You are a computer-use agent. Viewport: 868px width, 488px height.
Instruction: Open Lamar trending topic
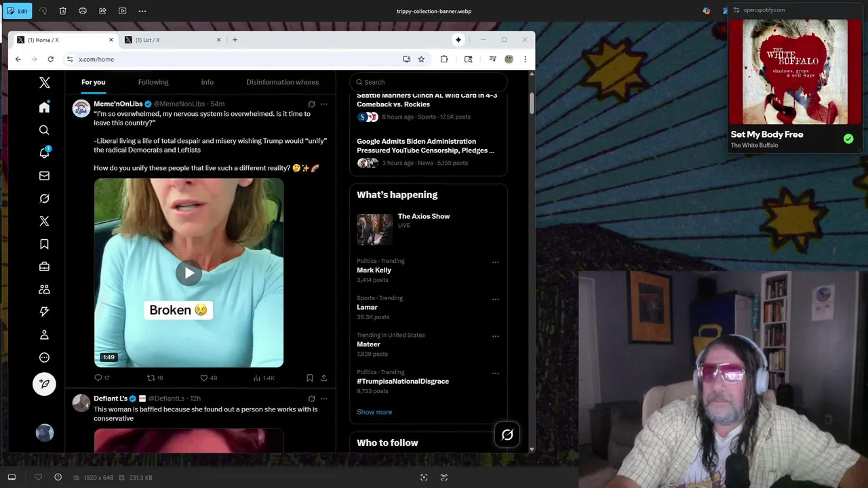pyautogui.click(x=367, y=307)
